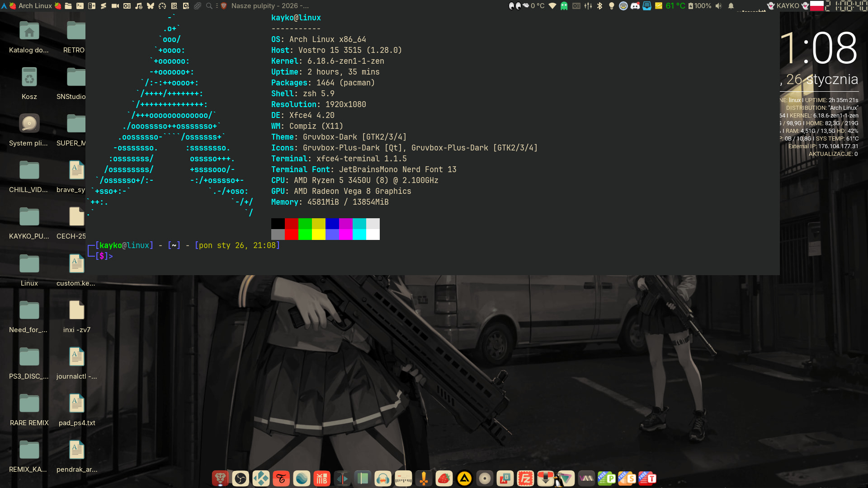Open the battery 100% indicator menu
Image resolution: width=868 pixels, height=488 pixels.
coord(700,6)
